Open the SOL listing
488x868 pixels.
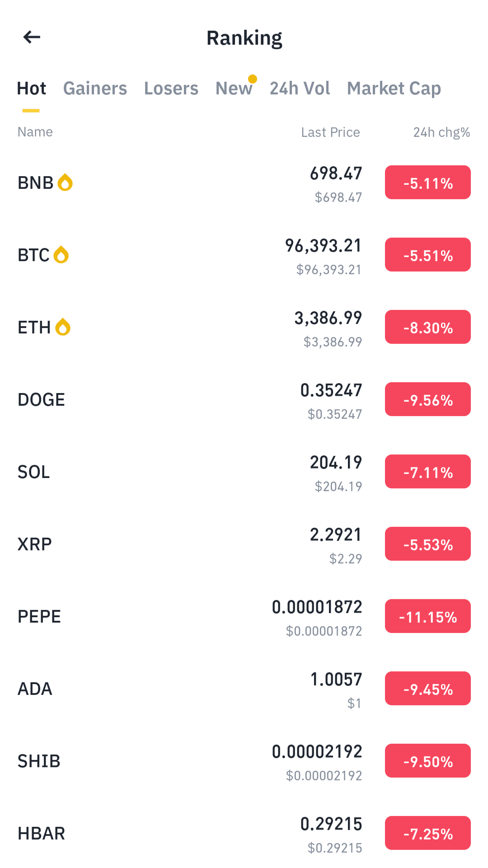[x=244, y=472]
